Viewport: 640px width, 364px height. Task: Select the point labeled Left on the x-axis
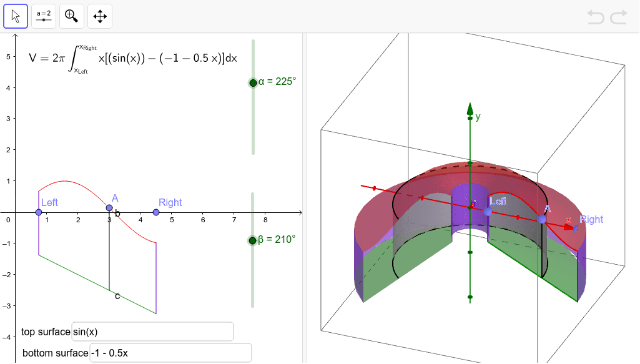click(x=38, y=212)
